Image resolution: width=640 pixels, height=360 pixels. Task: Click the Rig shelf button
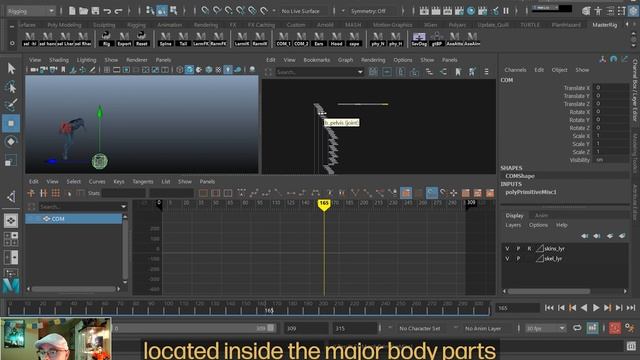[x=106, y=39]
